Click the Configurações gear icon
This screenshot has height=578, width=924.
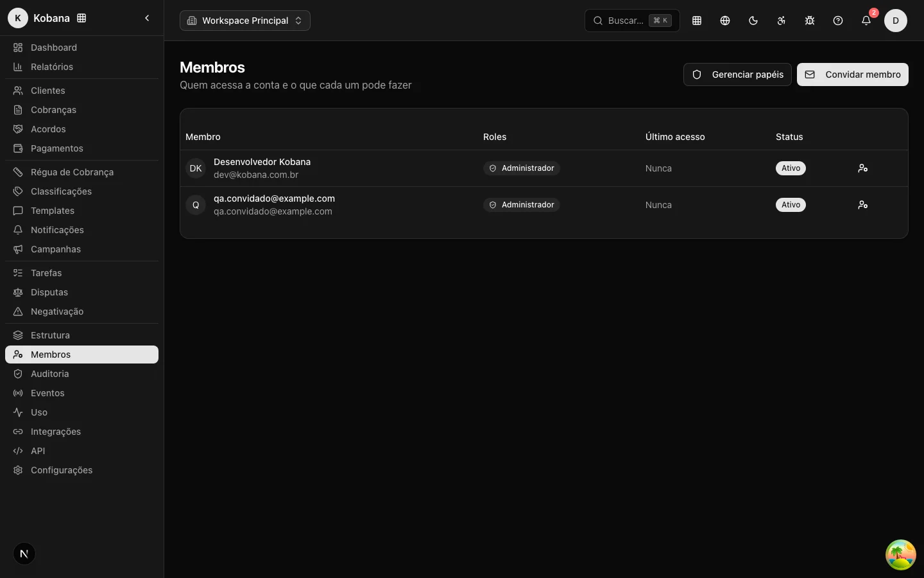coord(18,470)
